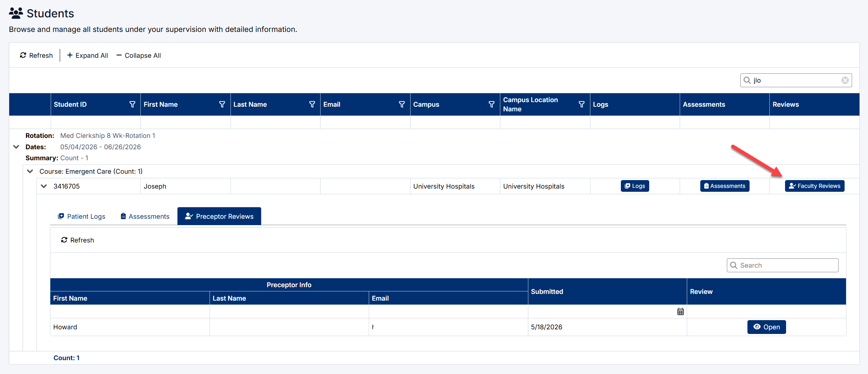The image size is (868, 374).
Task: Switch to the Patient Logs tab
Action: coord(82,216)
